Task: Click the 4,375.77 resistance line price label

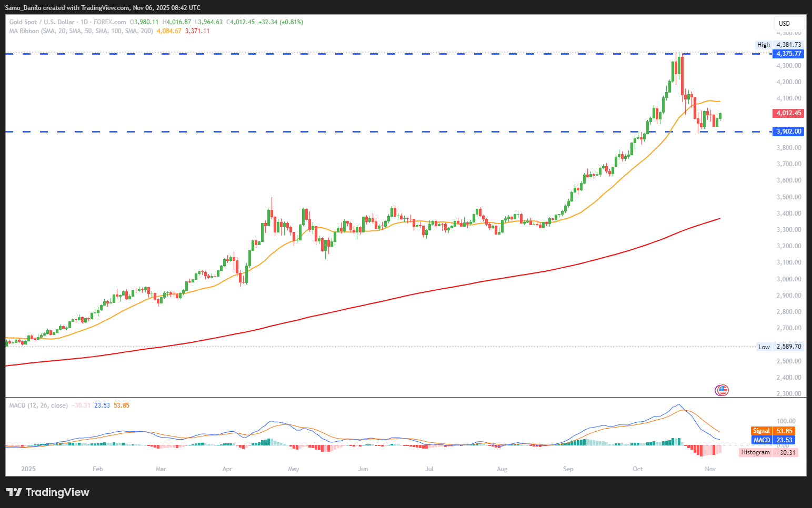Action: (x=788, y=54)
